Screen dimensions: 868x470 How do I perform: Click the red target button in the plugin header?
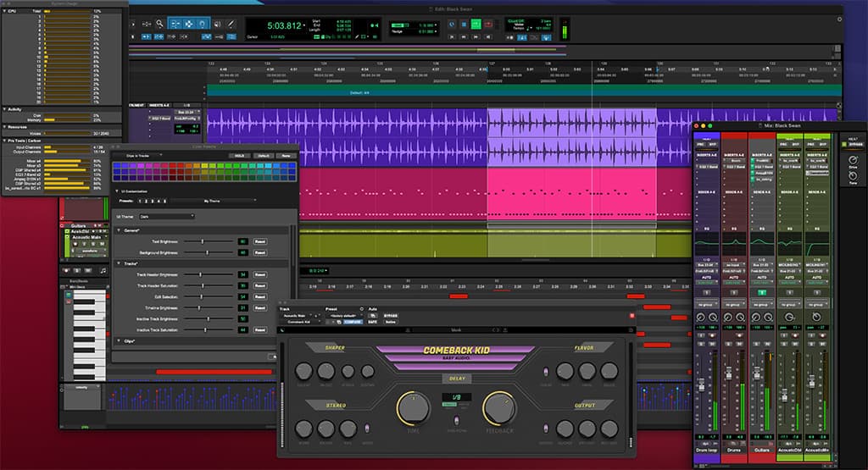(x=632, y=316)
